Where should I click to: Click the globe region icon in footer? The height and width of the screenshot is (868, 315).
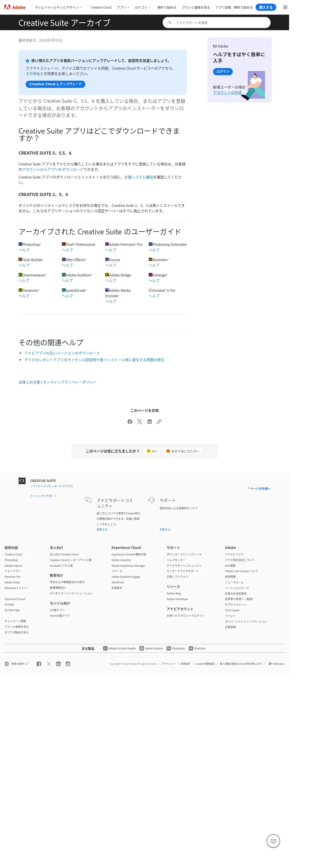point(7,663)
